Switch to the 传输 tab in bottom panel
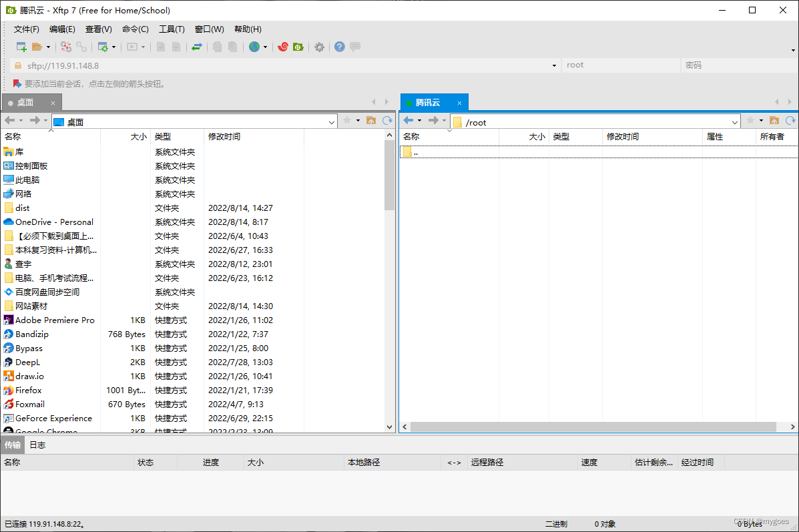This screenshot has width=799, height=532. pyautogui.click(x=13, y=445)
